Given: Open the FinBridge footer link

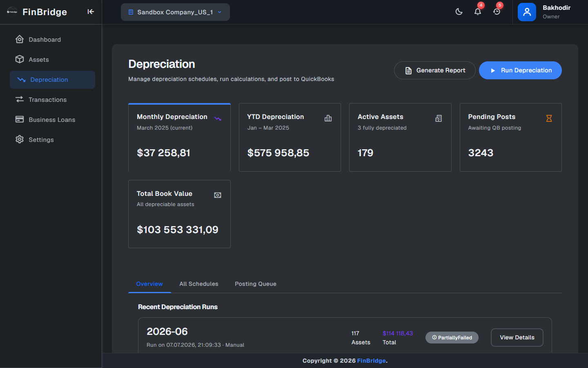Looking at the screenshot, I should pos(371,361).
